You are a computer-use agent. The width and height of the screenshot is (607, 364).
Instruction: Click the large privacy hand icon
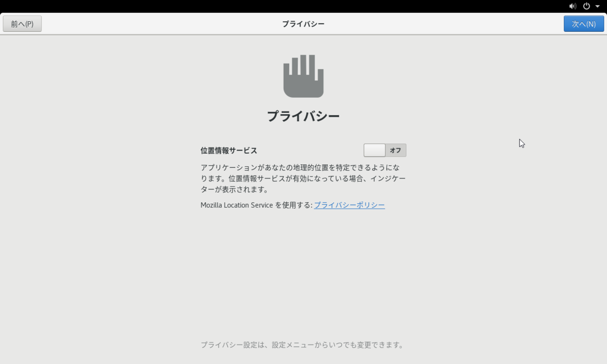303,76
